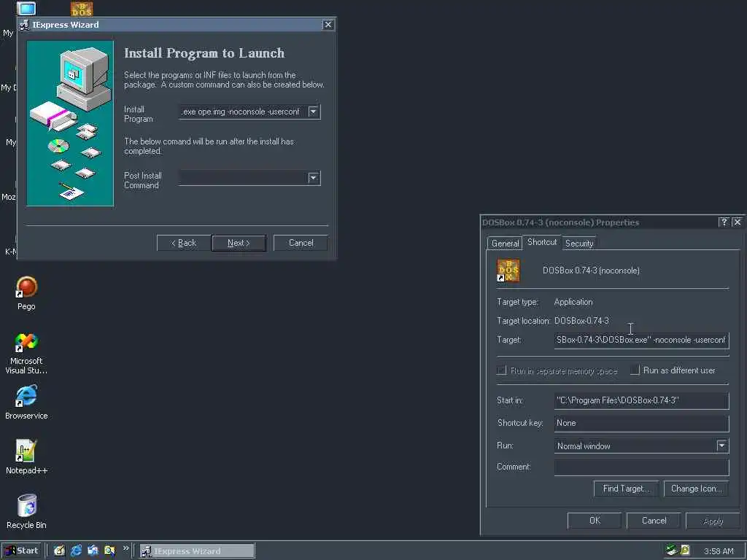Click the first quick launch icon beside Start

[x=59, y=551]
